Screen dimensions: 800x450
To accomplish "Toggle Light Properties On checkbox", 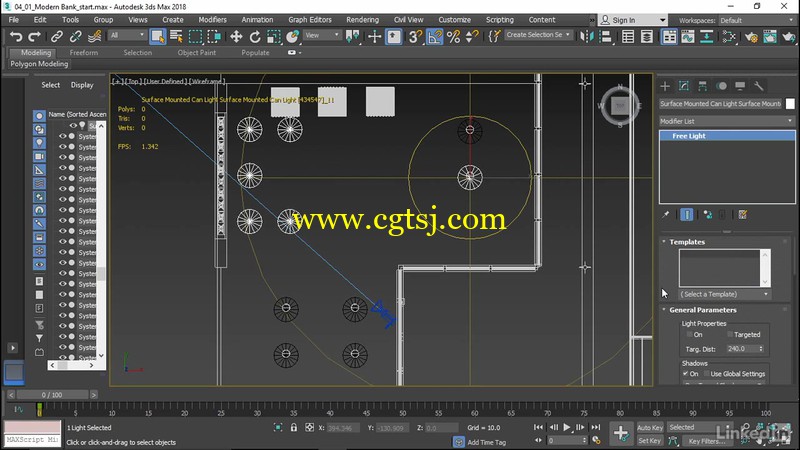I will pyautogui.click(x=689, y=334).
